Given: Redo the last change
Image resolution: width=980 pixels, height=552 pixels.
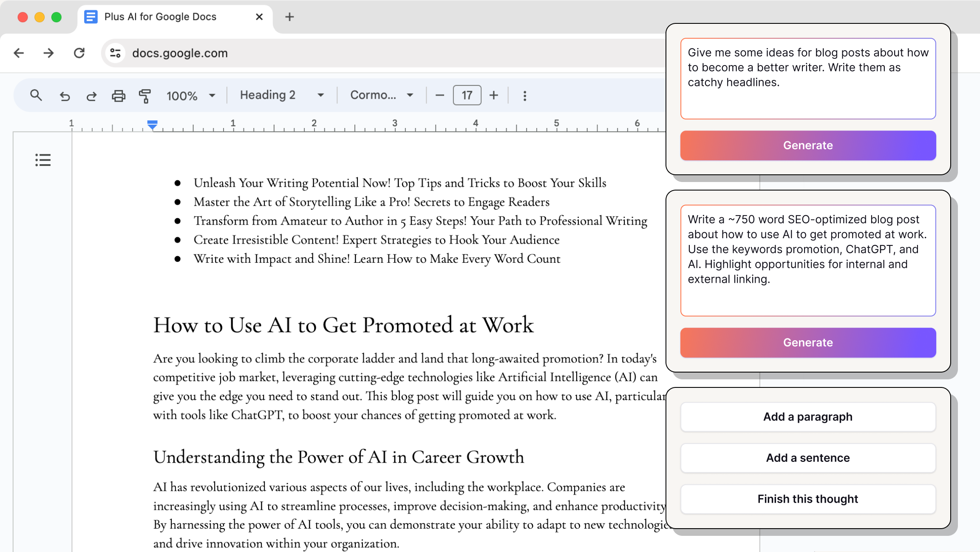Looking at the screenshot, I should point(91,95).
